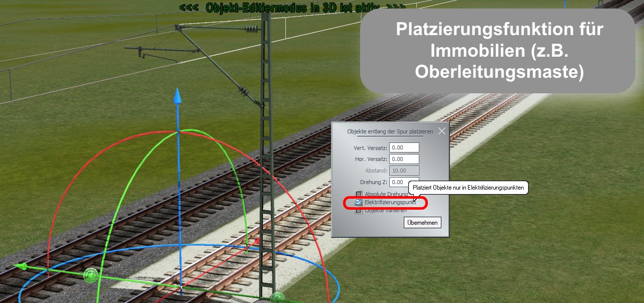Toggle the Objekte variieren checkbox

click(x=358, y=211)
